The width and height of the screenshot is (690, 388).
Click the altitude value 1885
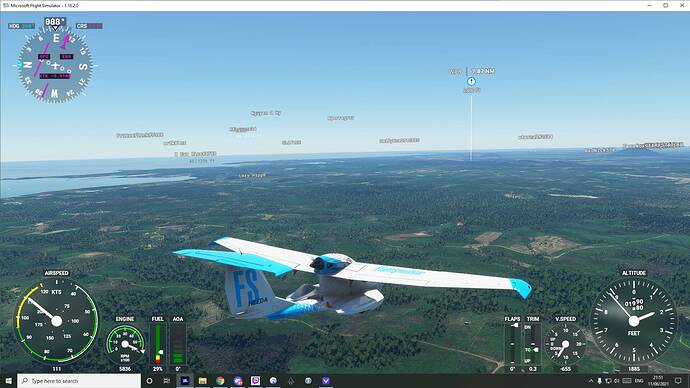click(634, 369)
